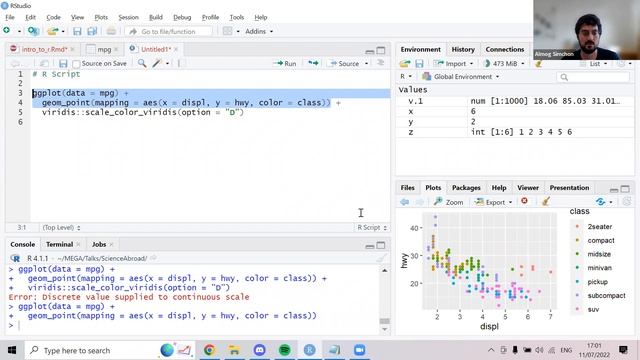Click the Go to file/function field

pos(168,31)
